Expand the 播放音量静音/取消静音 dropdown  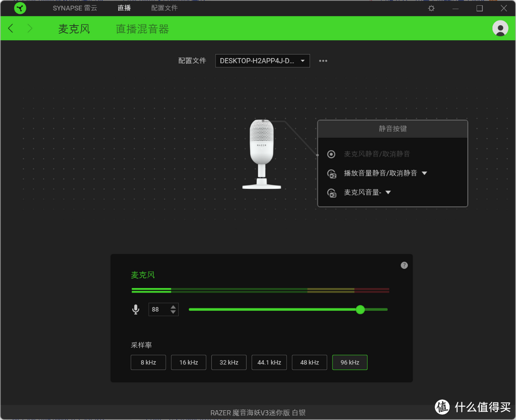[x=425, y=173]
